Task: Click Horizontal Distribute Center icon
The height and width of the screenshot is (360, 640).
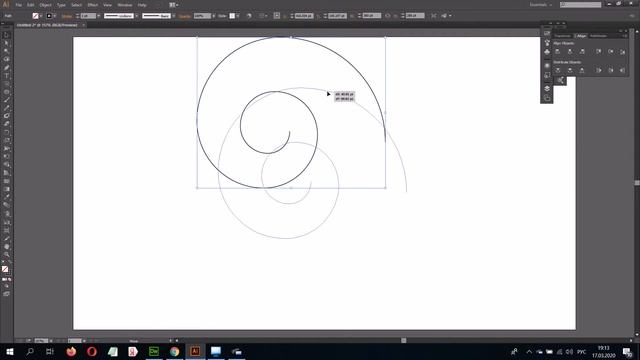Action: 611,70
